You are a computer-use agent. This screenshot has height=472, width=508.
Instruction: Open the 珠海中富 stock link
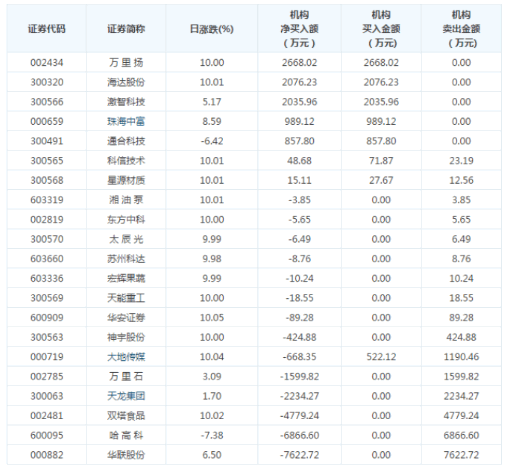[126, 121]
